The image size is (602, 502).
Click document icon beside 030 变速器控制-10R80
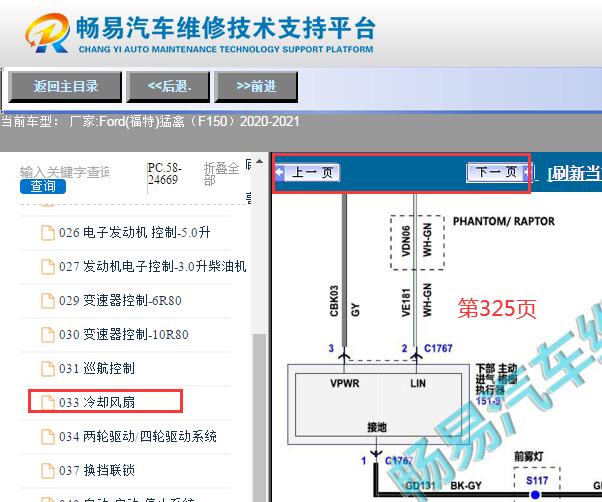click(x=48, y=335)
